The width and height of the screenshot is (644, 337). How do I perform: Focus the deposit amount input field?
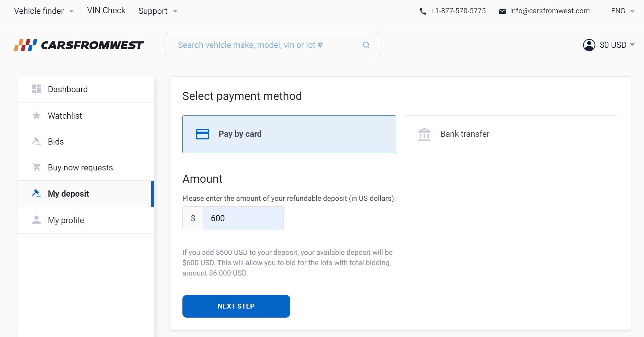tap(243, 218)
